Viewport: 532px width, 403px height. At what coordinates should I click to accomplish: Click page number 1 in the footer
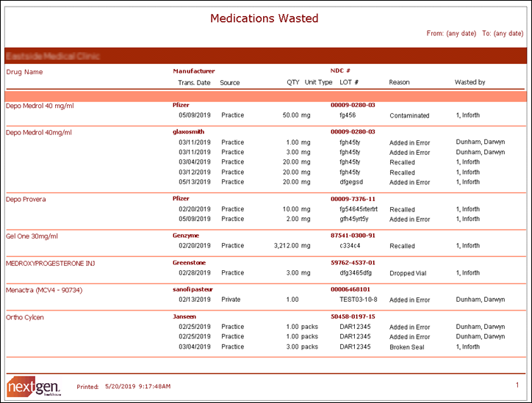point(517,385)
